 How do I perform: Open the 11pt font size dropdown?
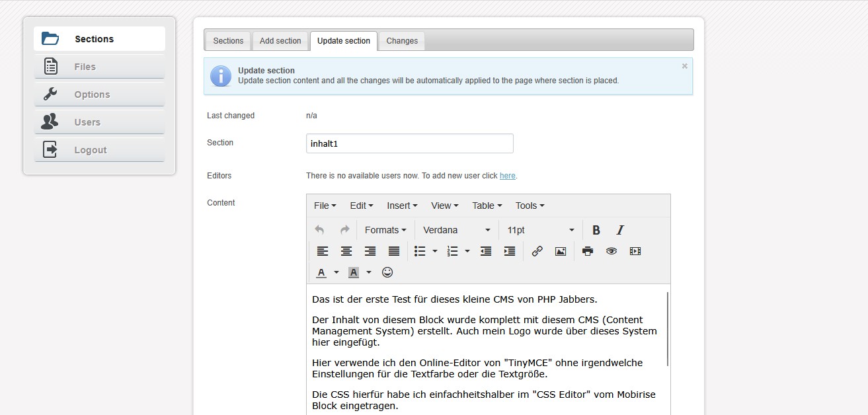tap(540, 230)
